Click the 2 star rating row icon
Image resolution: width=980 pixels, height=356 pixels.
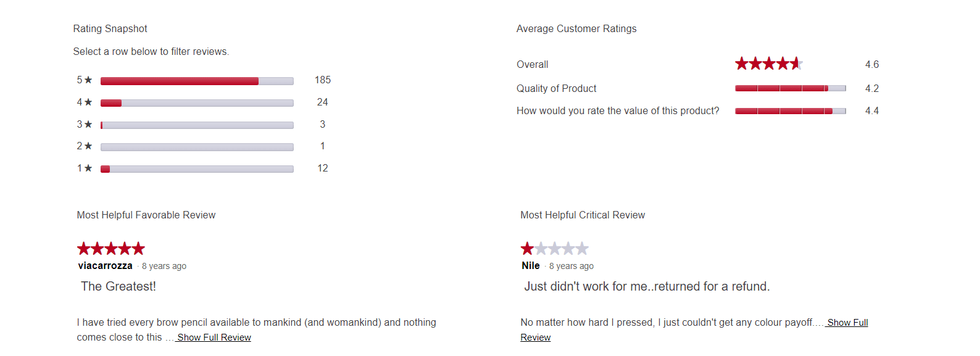click(x=88, y=146)
